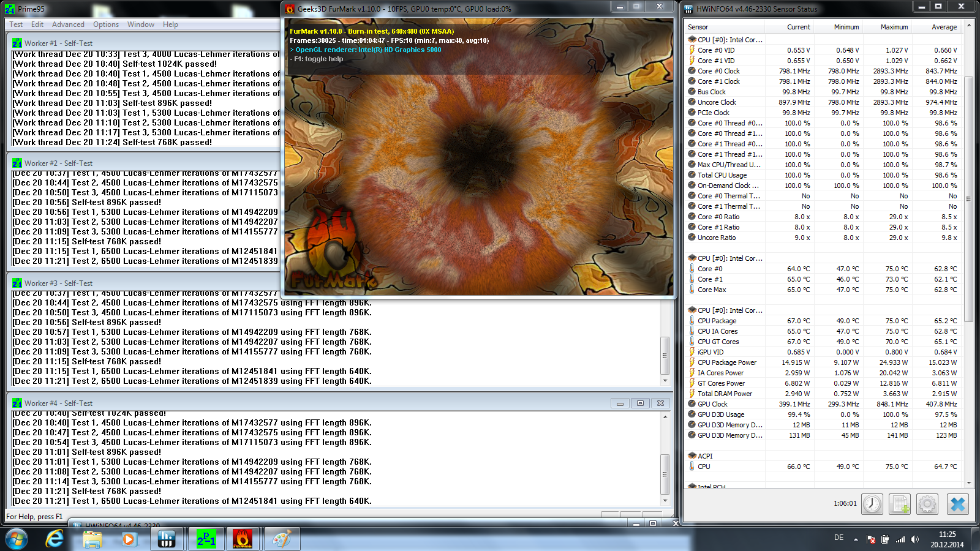Screen dimensions: 980x551
Task: Open the Window menu in Prime95
Action: pos(141,24)
